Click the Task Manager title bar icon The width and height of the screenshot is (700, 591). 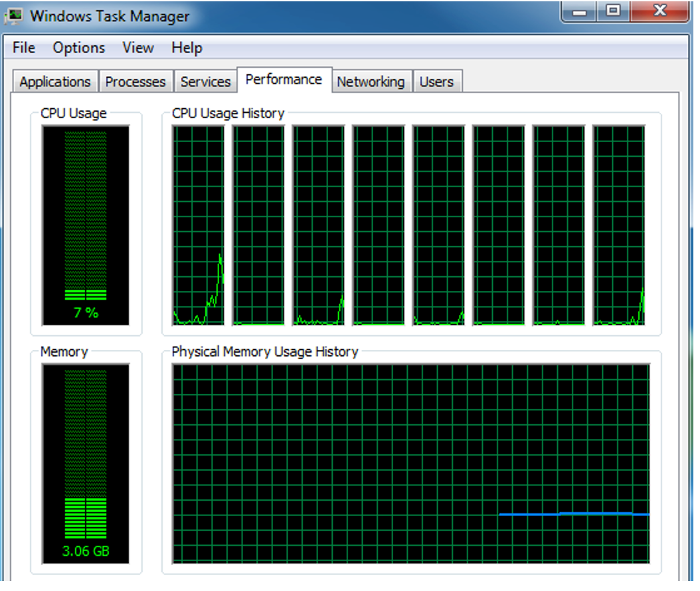pos(15,16)
